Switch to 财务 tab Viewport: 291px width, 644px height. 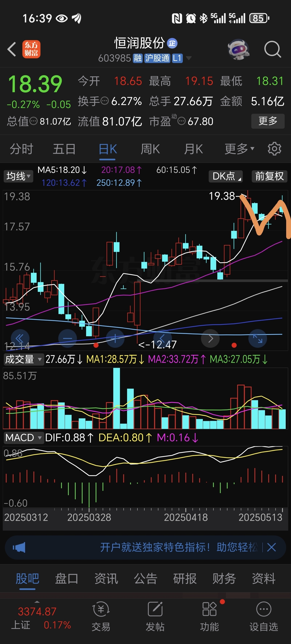click(x=224, y=579)
